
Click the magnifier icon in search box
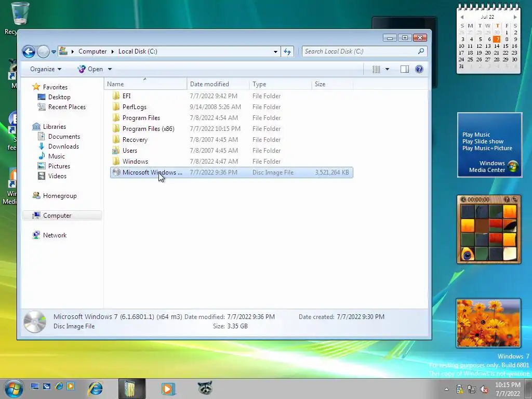coord(421,51)
